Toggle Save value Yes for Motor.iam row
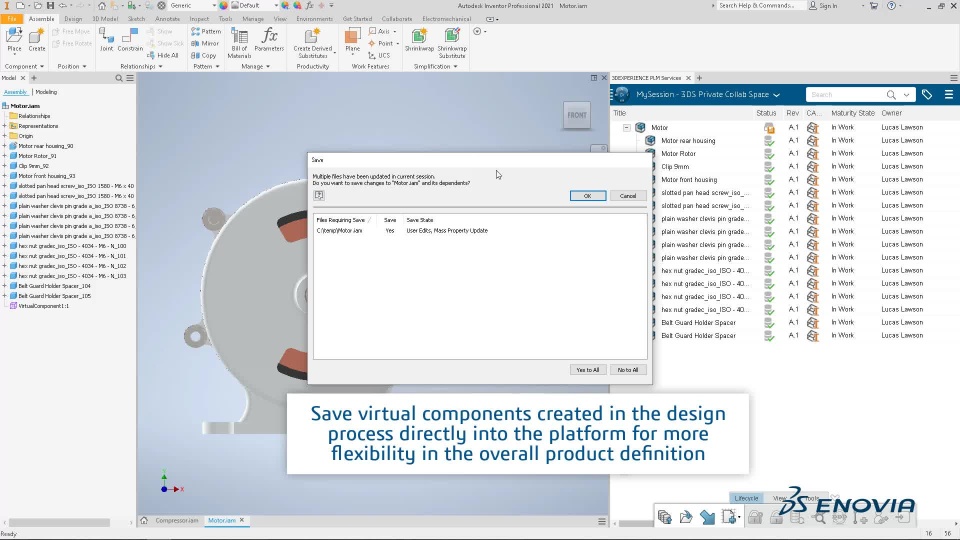This screenshot has height=540, width=960. pos(390,231)
